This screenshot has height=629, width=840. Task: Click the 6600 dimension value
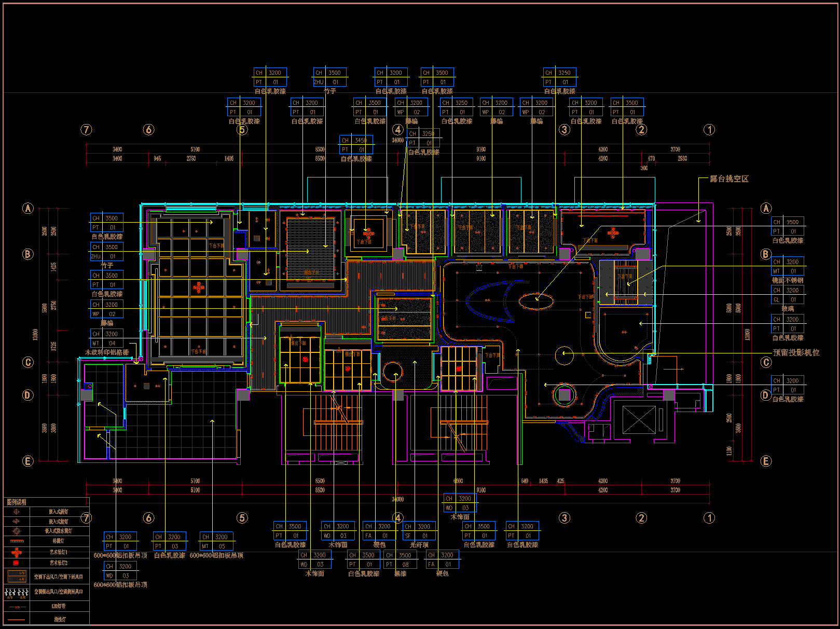click(x=458, y=481)
